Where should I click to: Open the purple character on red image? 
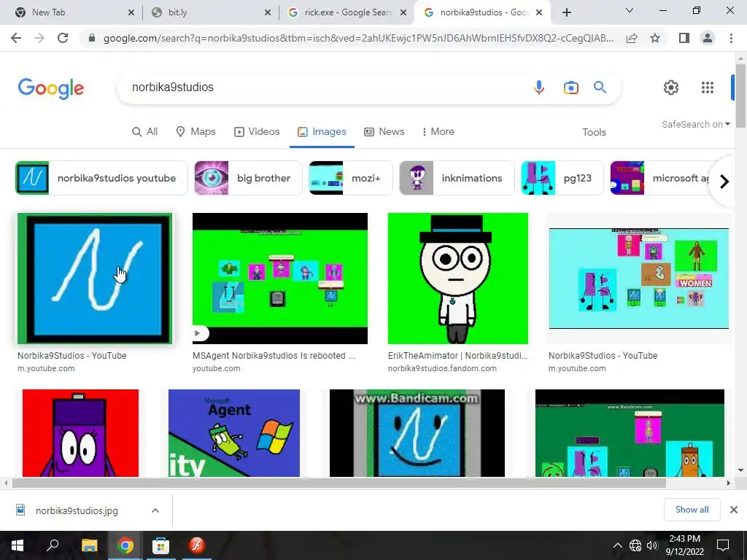(80, 433)
